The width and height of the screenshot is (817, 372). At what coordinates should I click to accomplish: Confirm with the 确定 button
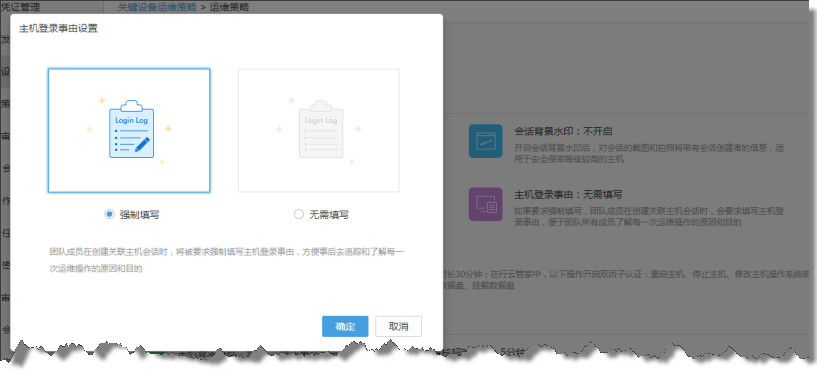tap(345, 327)
